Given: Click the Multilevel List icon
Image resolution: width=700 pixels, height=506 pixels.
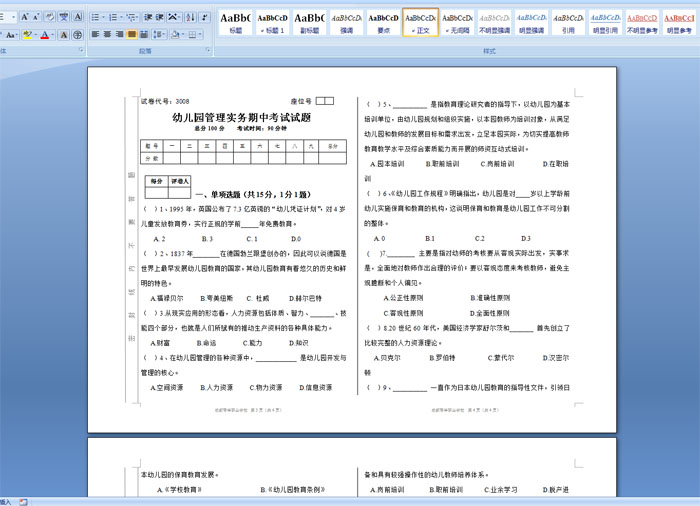Looking at the screenshot, I should click(132, 17).
